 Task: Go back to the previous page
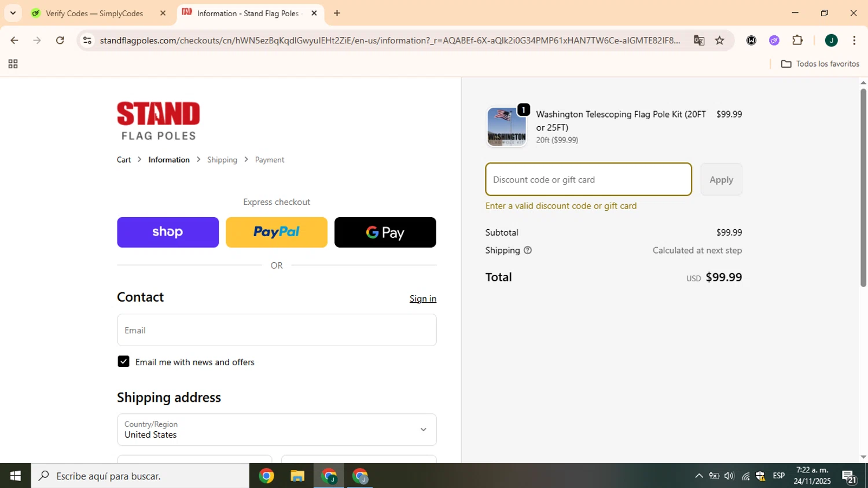pos(14,41)
